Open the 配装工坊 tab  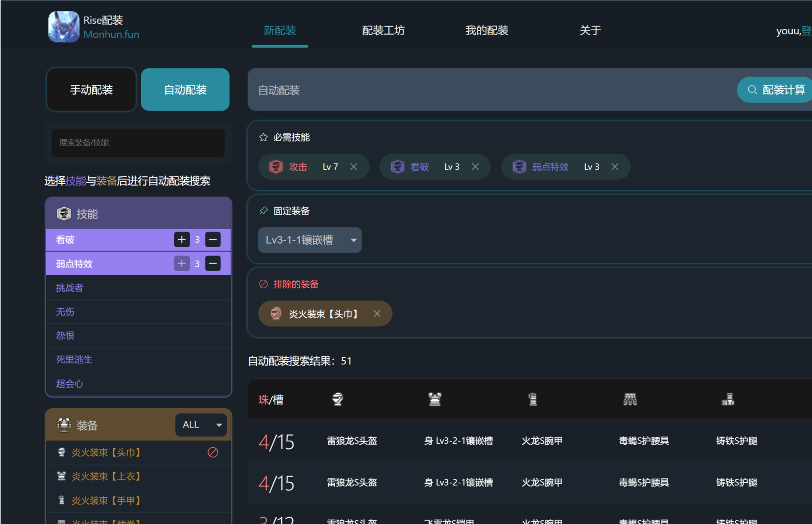pos(383,30)
